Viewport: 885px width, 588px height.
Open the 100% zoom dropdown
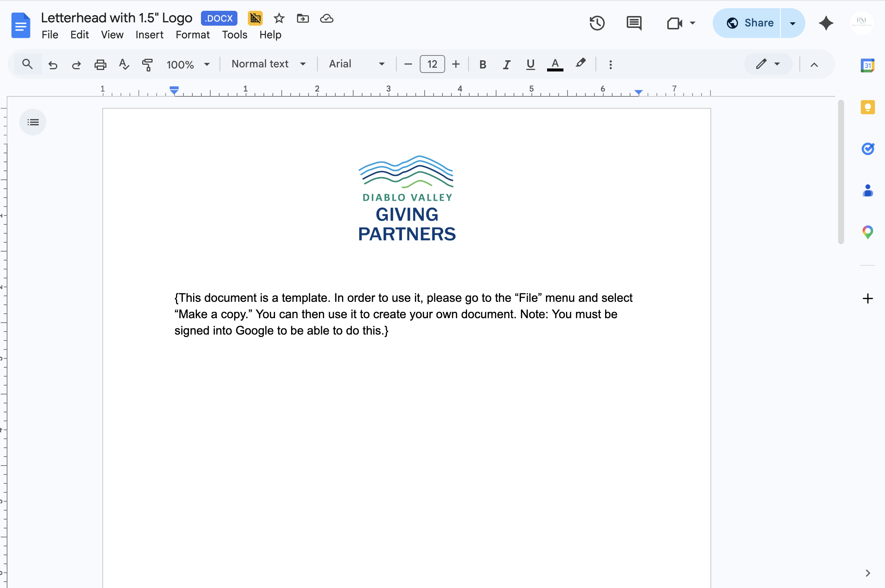[188, 64]
